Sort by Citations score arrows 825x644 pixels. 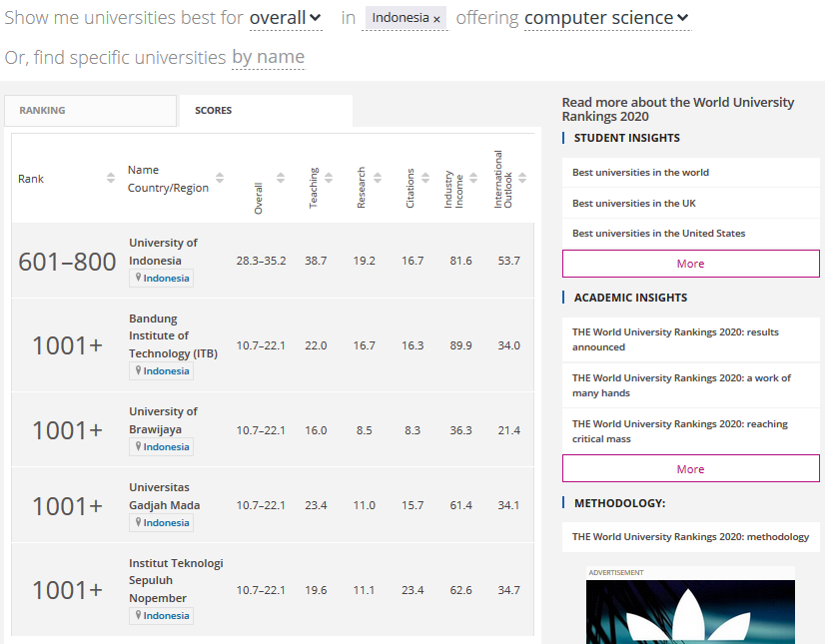point(425,179)
